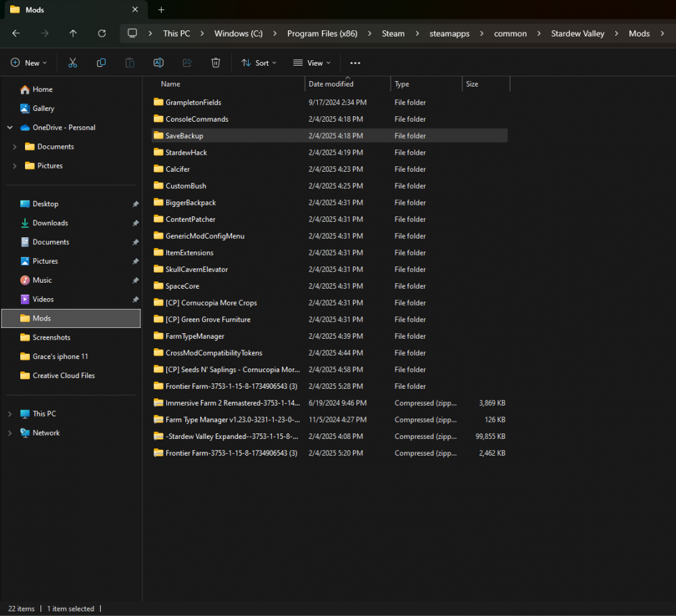Viewport: 676px width, 616px height.
Task: Open Screenshots folder in sidebar
Action: pyautogui.click(x=71, y=337)
